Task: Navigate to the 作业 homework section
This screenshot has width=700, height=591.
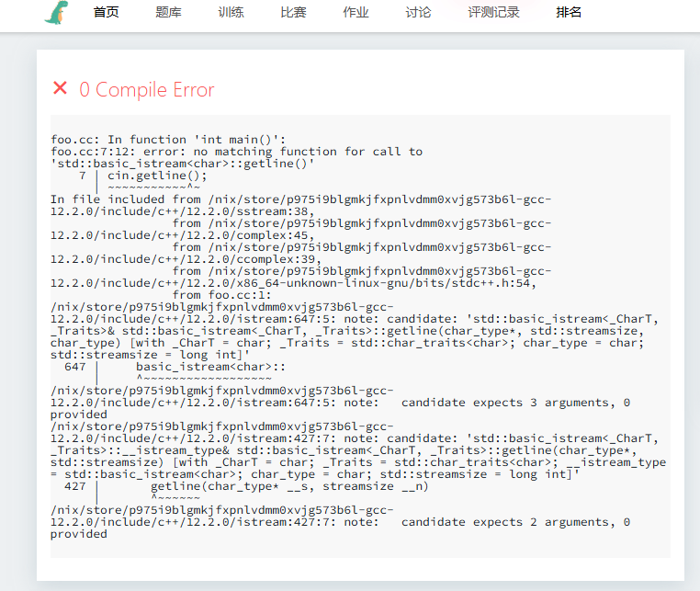Action: click(356, 13)
